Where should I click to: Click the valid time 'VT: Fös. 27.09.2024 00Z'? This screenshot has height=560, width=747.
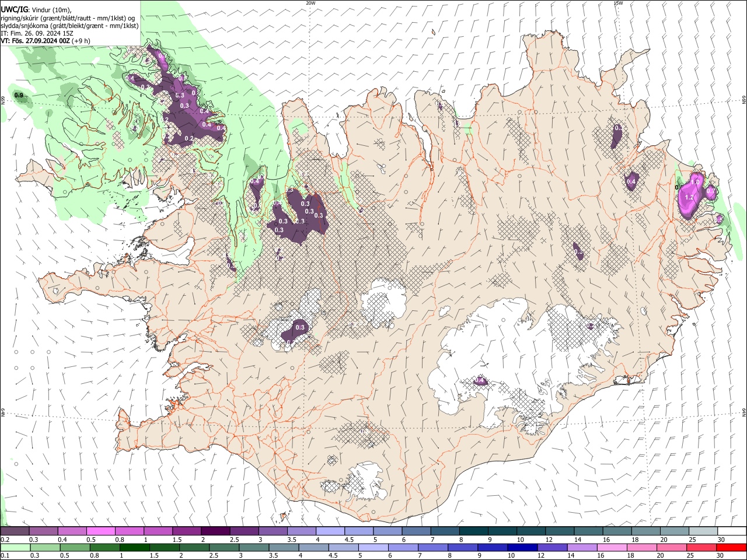click(x=36, y=41)
